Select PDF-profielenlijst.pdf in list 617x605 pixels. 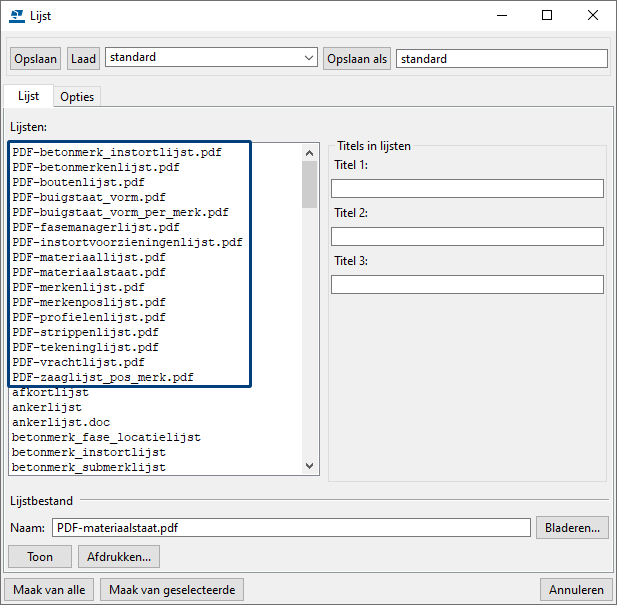point(89,317)
